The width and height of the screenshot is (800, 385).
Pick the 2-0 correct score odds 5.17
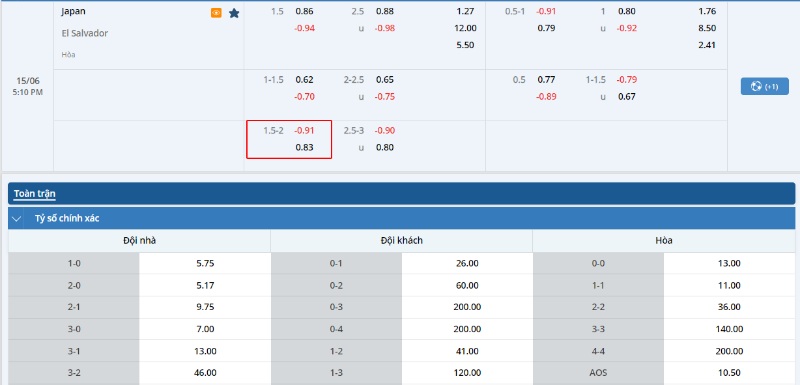click(x=205, y=286)
